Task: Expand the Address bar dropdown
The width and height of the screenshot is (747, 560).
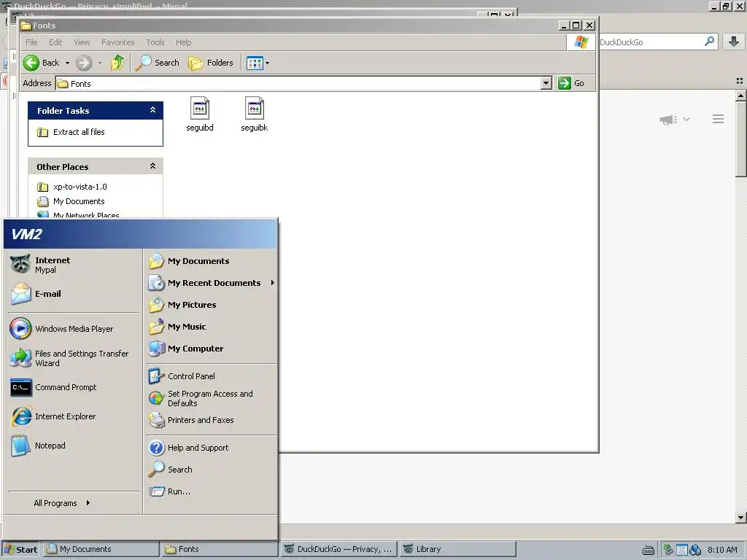Action: (x=546, y=83)
